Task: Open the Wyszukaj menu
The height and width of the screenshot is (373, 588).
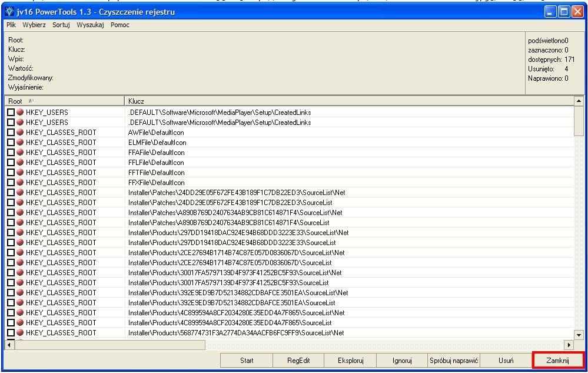Action: pos(91,25)
